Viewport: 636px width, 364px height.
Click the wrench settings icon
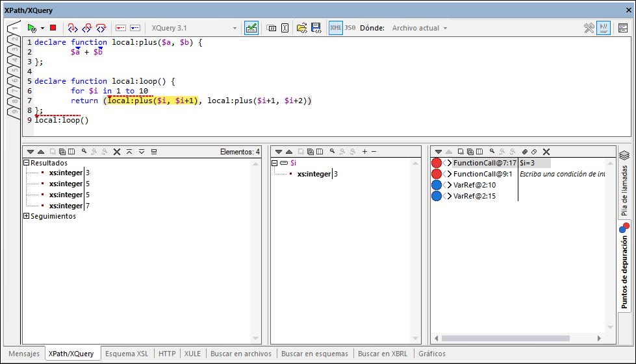tap(589, 28)
